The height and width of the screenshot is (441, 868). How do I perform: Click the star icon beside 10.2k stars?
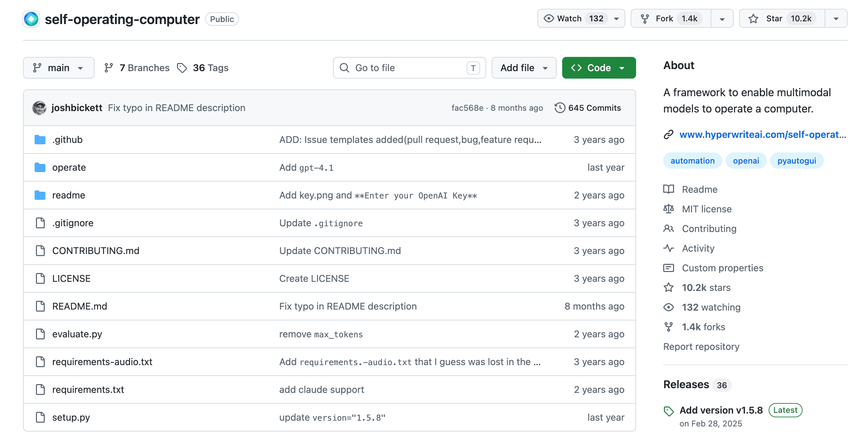(x=669, y=288)
